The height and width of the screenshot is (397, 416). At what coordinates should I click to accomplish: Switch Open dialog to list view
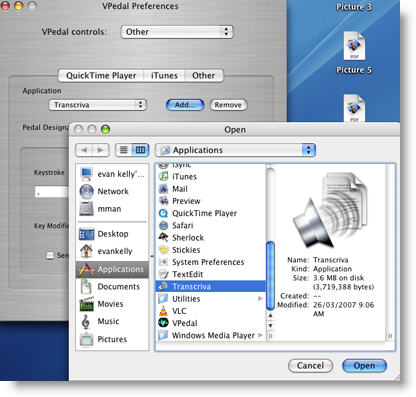pyautogui.click(x=124, y=150)
